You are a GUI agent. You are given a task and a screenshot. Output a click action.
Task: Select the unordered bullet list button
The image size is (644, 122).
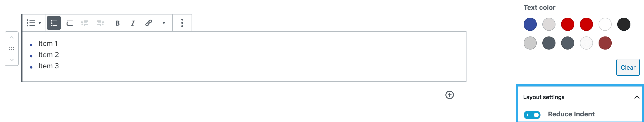tap(54, 23)
